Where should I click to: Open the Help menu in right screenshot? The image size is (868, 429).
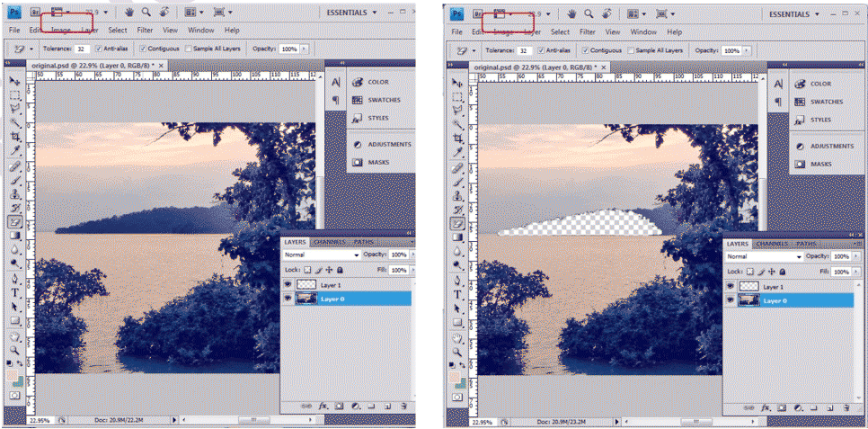coord(675,32)
